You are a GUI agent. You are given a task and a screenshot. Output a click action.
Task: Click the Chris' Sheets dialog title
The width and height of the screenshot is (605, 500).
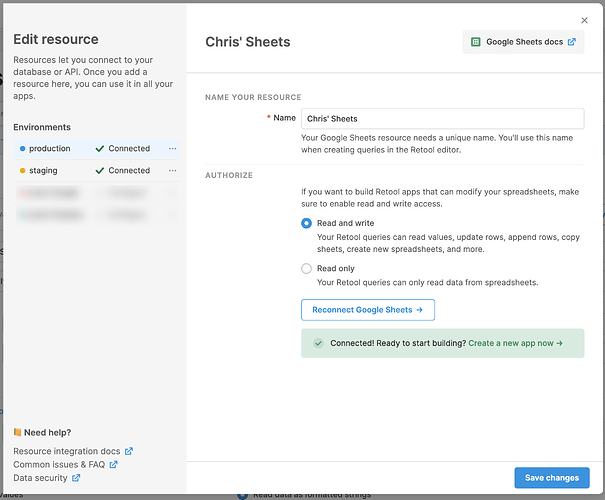click(248, 42)
